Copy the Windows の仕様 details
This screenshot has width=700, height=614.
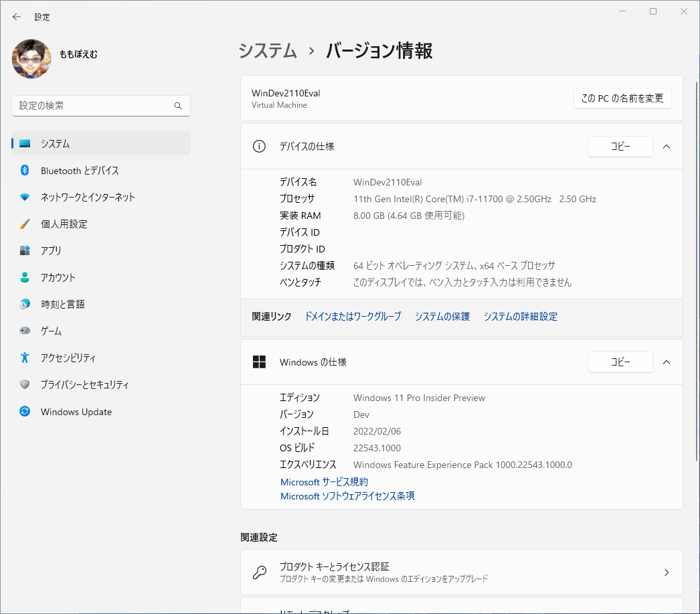(x=620, y=362)
